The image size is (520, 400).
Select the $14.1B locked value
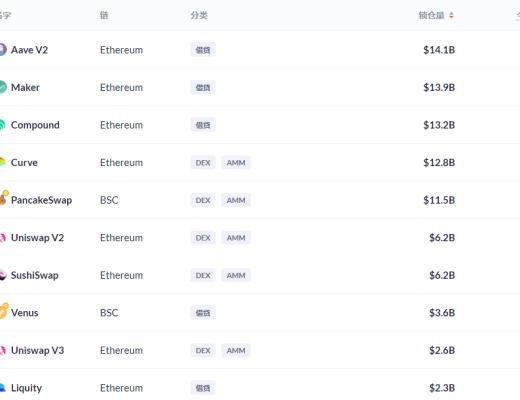pyautogui.click(x=439, y=50)
